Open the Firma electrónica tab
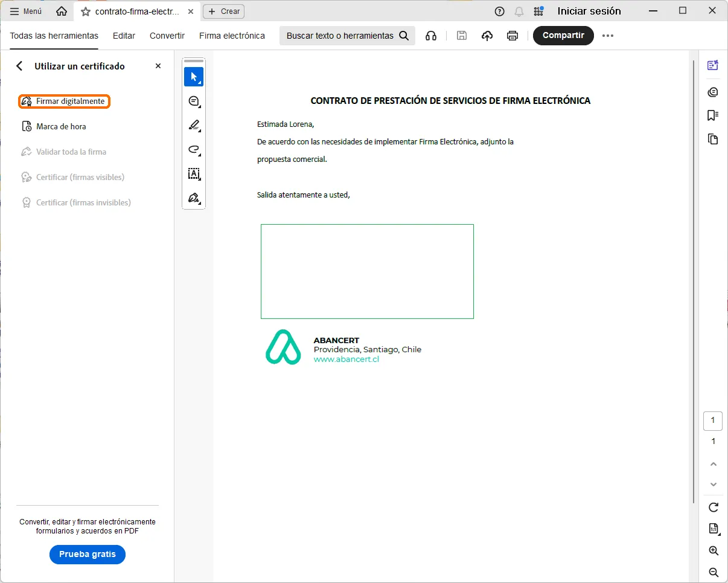Screen dimensions: 728x583 click(232, 36)
